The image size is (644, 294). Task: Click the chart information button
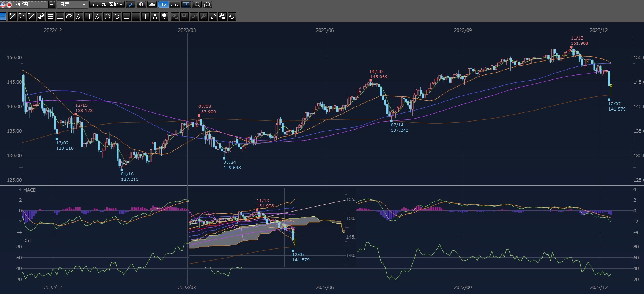(x=141, y=5)
